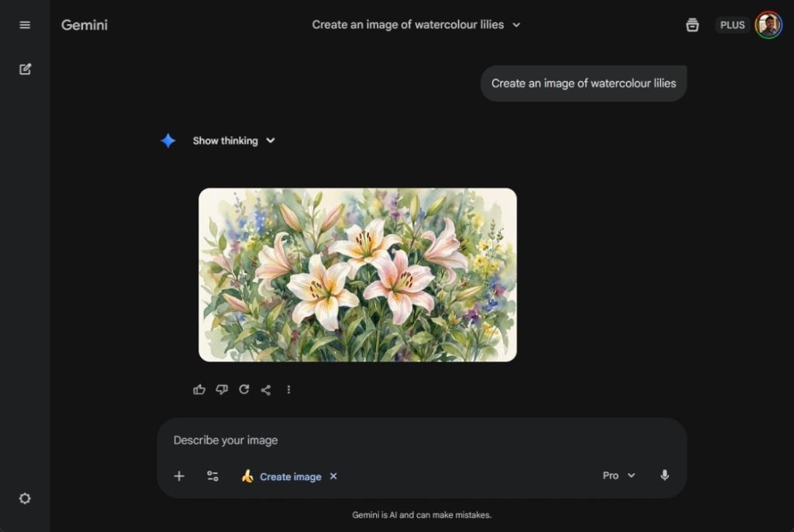794x532 pixels.
Task: Regenerate the response with redo icon
Action: click(x=244, y=389)
